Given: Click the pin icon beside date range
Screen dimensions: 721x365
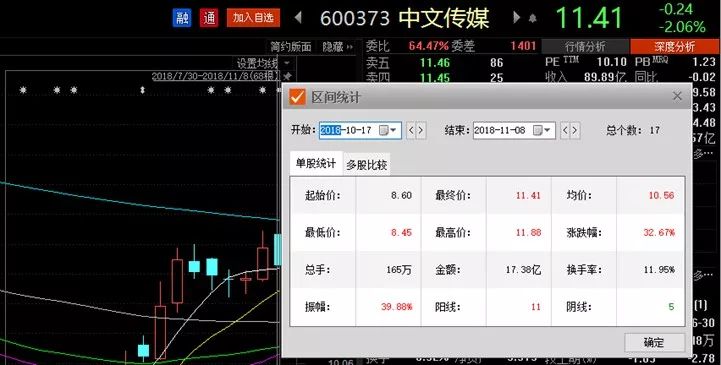Looking at the screenshot, I should [x=287, y=76].
